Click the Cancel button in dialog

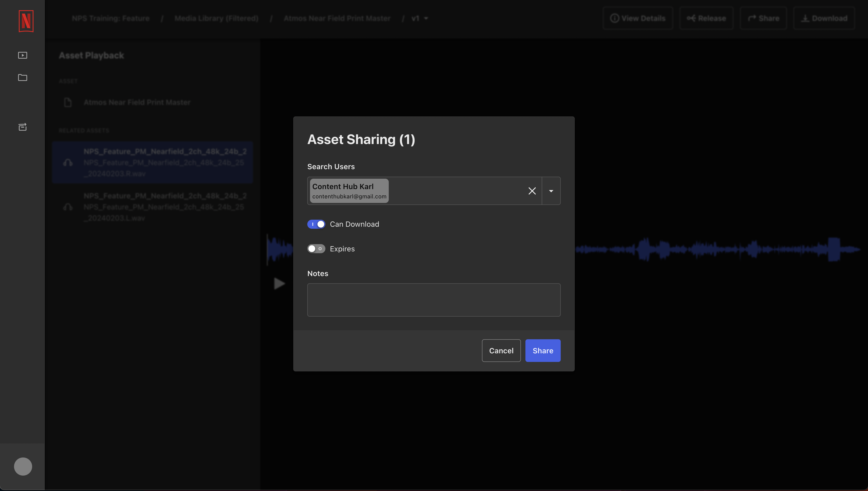(x=501, y=350)
